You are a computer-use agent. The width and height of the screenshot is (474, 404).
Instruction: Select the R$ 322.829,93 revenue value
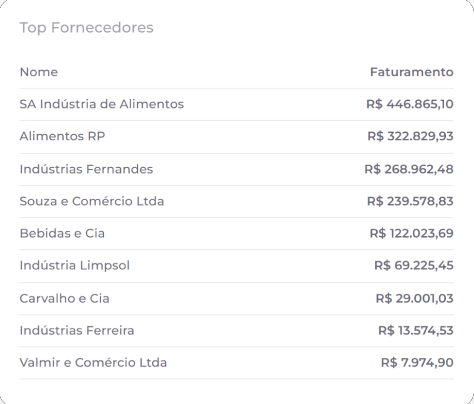(410, 136)
